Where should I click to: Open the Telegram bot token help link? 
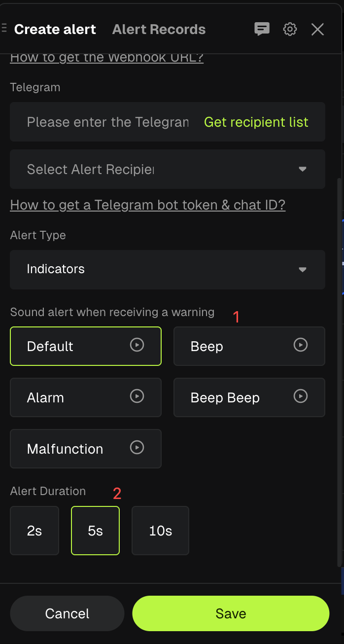tap(147, 205)
